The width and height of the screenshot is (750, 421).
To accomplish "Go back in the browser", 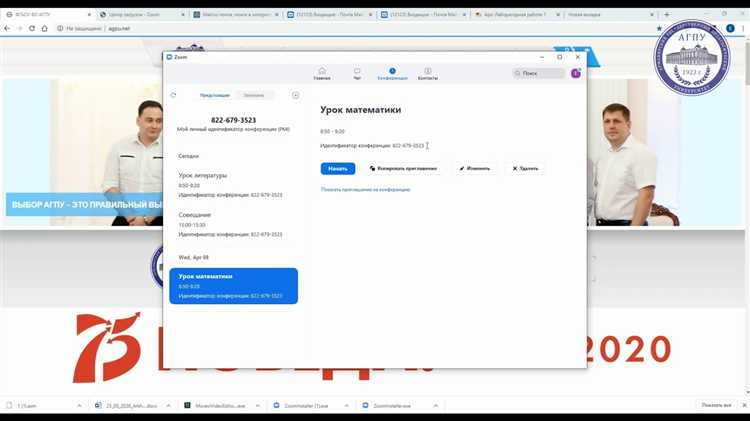I will click(x=7, y=29).
